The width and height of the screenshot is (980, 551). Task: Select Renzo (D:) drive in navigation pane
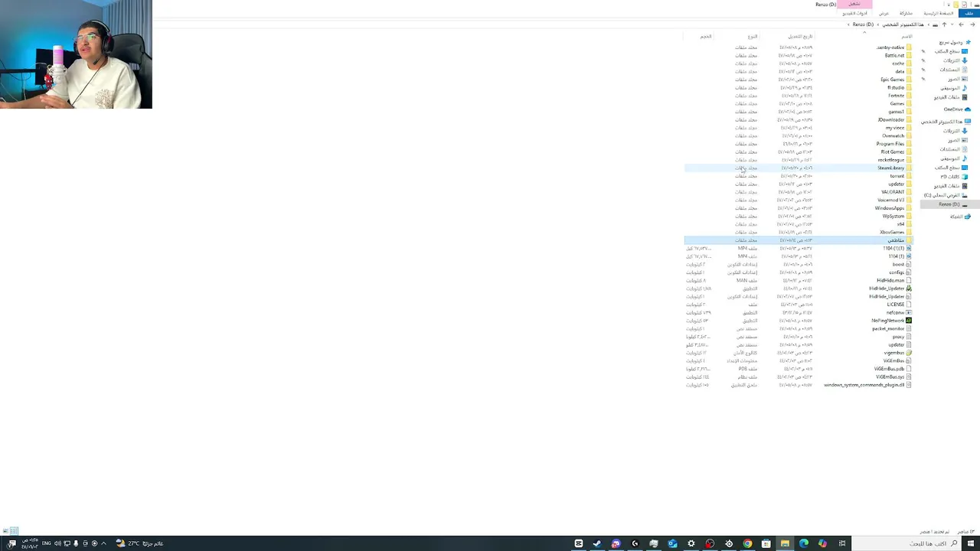coord(949,204)
